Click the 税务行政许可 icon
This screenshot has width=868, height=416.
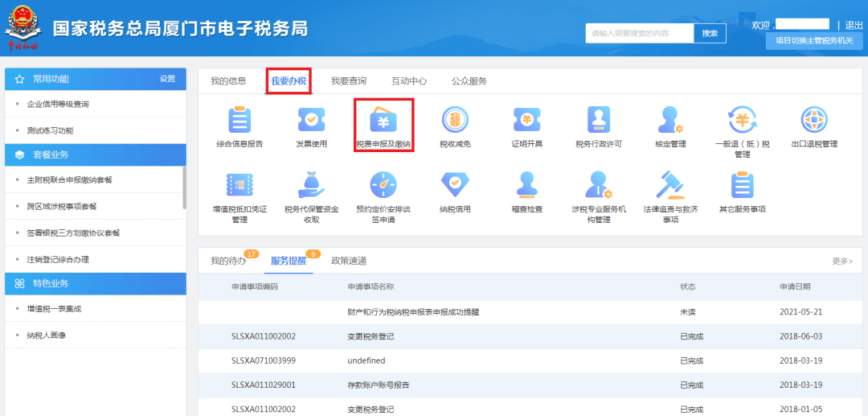click(x=599, y=121)
